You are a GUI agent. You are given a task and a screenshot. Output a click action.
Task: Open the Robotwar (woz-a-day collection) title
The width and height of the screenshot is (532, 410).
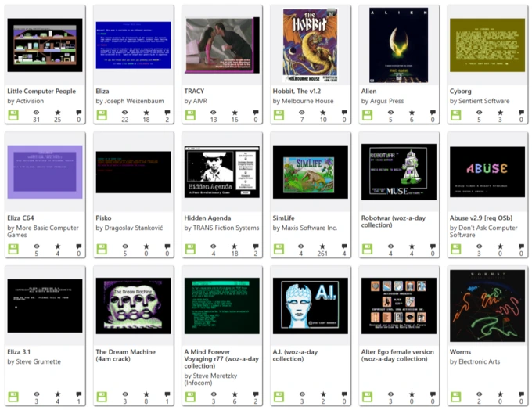pyautogui.click(x=394, y=221)
